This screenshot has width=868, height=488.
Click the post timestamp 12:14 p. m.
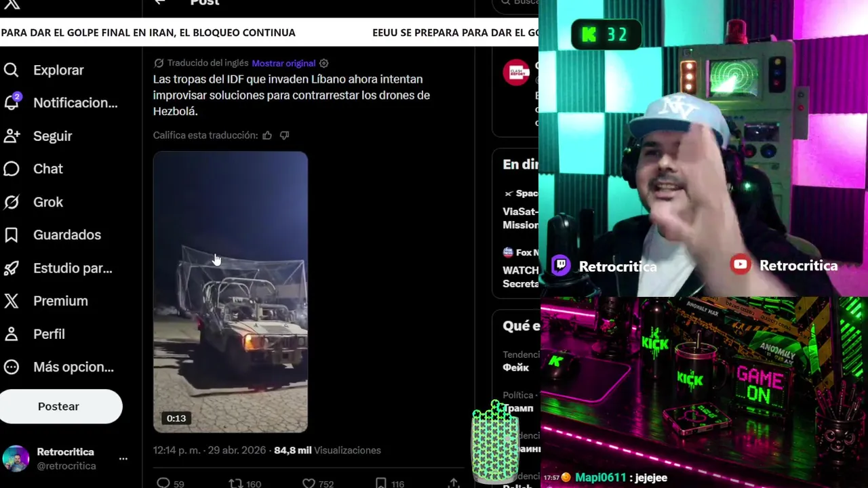[178, 450]
